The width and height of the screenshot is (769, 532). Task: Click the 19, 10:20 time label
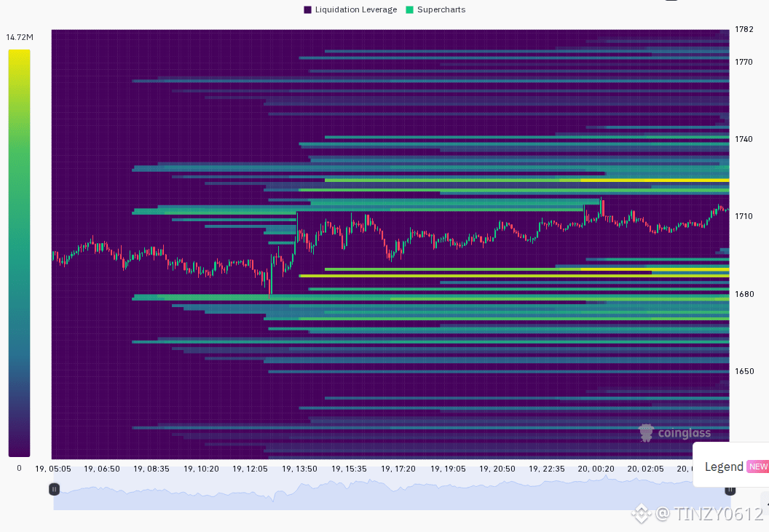201,469
